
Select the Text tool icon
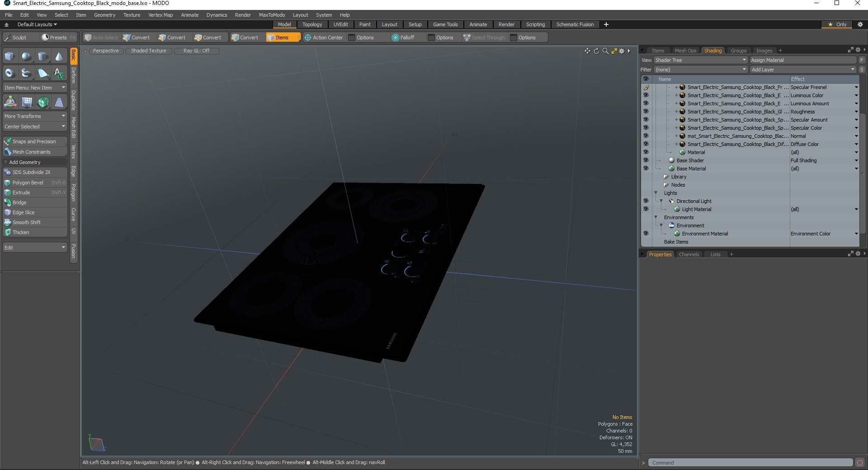click(x=59, y=73)
